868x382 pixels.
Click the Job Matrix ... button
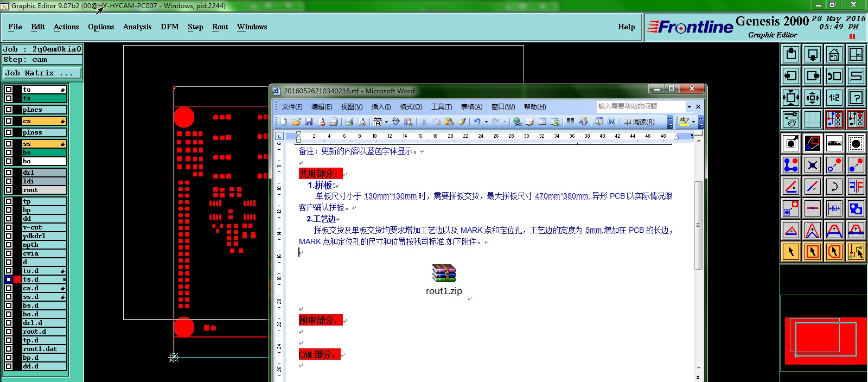42,73
